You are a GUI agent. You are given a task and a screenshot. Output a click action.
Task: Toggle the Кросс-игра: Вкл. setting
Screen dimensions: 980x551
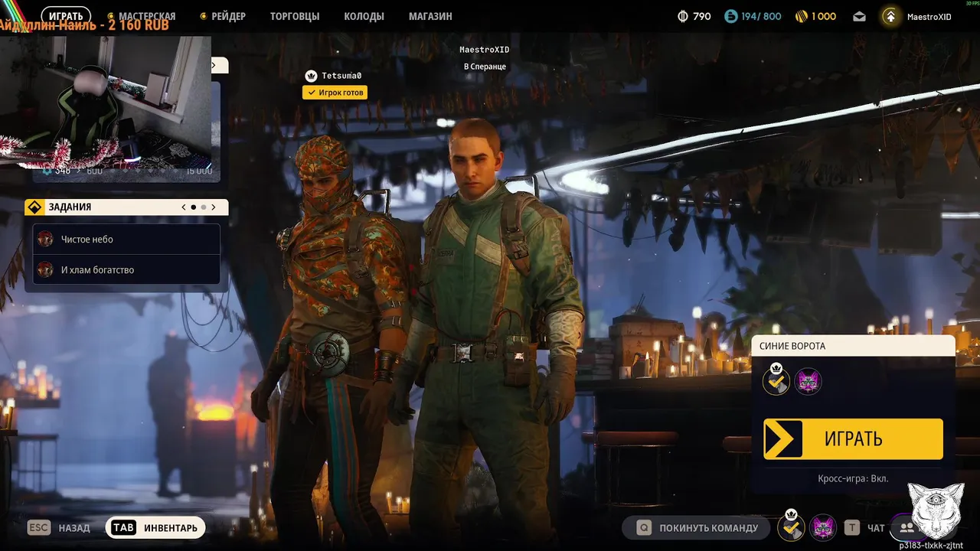coord(853,478)
